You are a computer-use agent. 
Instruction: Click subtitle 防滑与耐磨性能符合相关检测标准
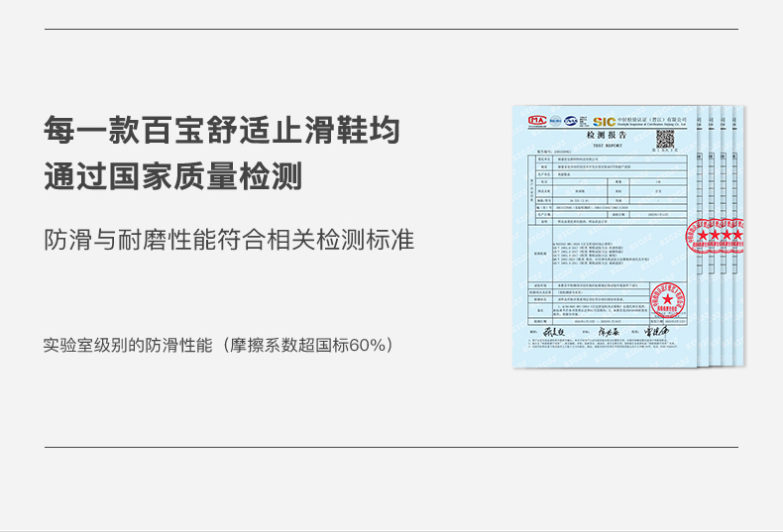pos(229,240)
